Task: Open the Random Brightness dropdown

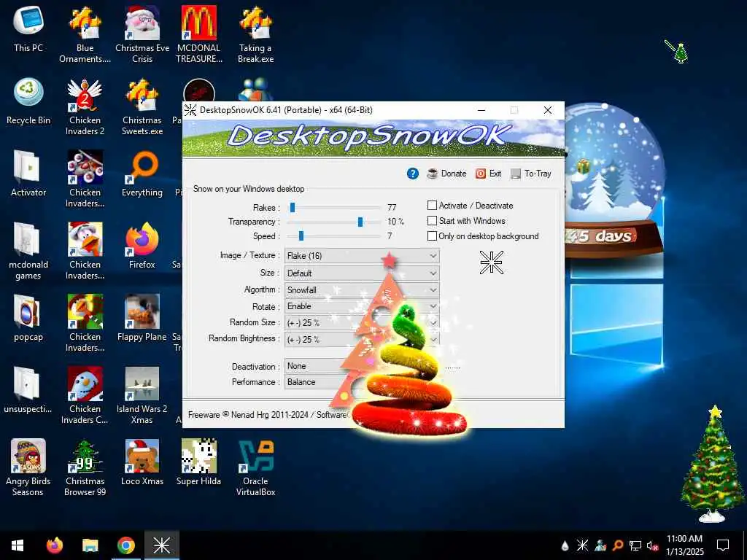Action: tap(362, 339)
